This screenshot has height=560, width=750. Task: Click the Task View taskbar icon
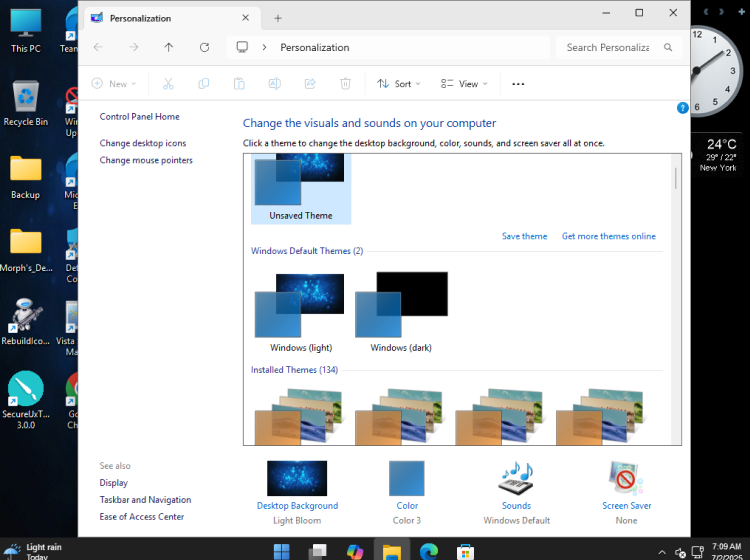tap(318, 551)
